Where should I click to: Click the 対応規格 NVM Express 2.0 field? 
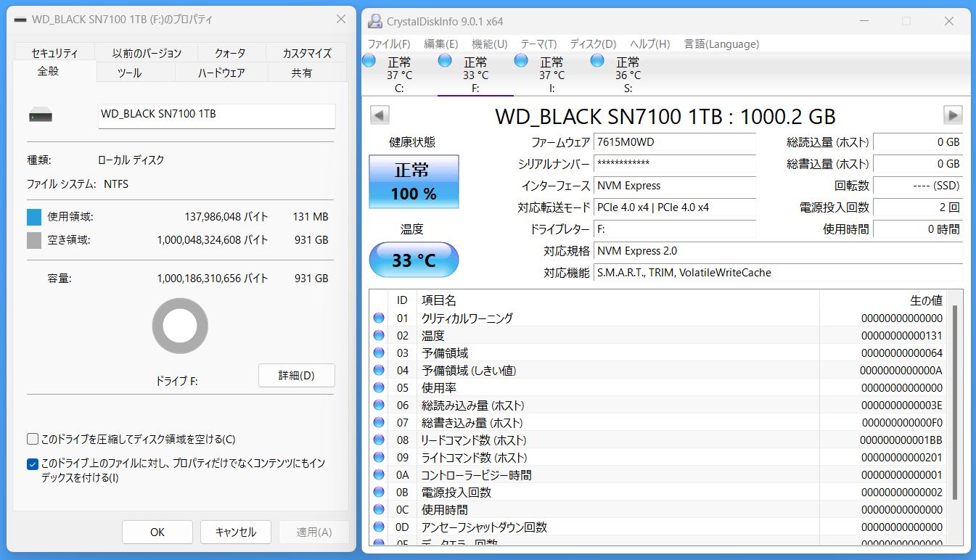tap(779, 251)
